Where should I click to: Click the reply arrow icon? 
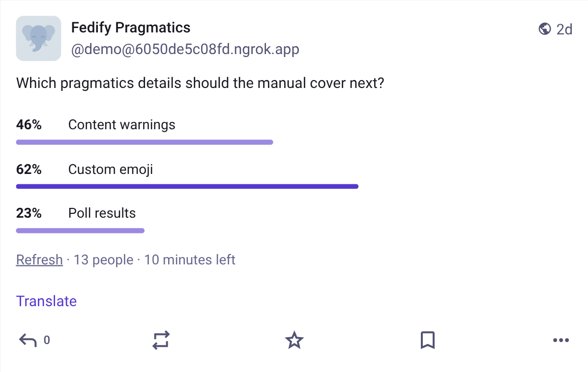[28, 340]
